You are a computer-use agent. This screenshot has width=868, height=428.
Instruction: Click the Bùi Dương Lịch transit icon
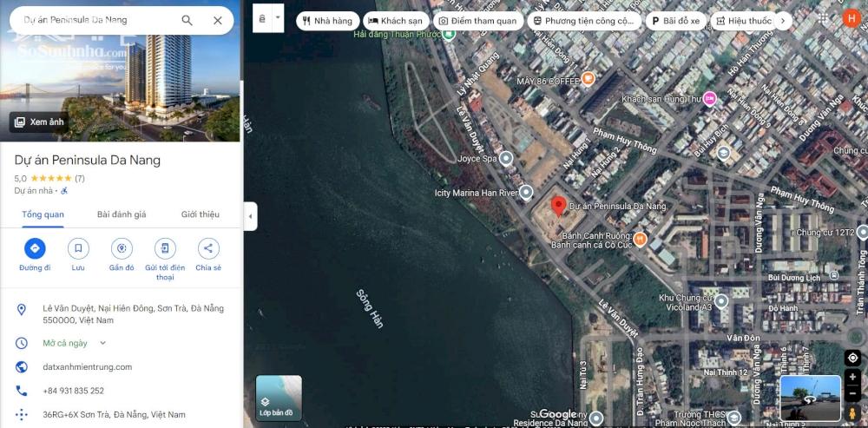click(833, 274)
